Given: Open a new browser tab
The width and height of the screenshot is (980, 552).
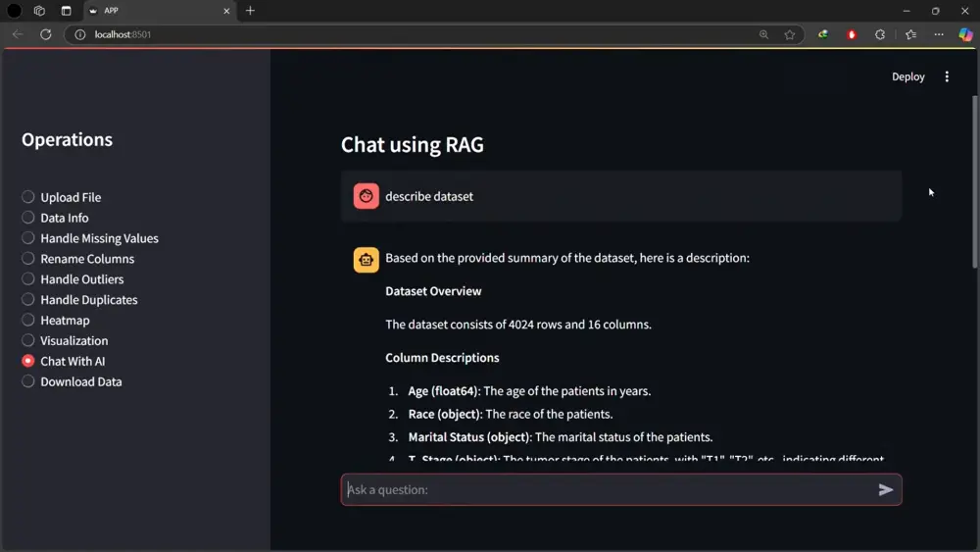Looking at the screenshot, I should (x=250, y=11).
